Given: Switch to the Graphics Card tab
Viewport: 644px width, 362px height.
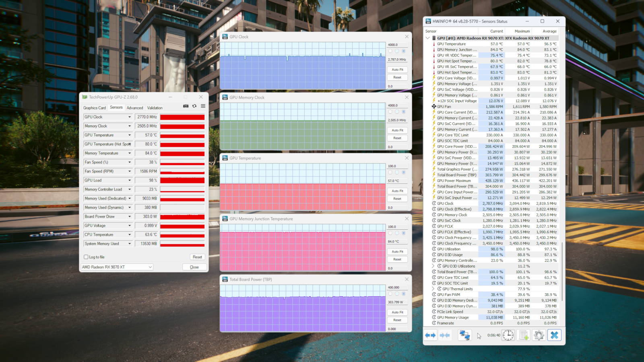Looking at the screenshot, I should 95,108.
